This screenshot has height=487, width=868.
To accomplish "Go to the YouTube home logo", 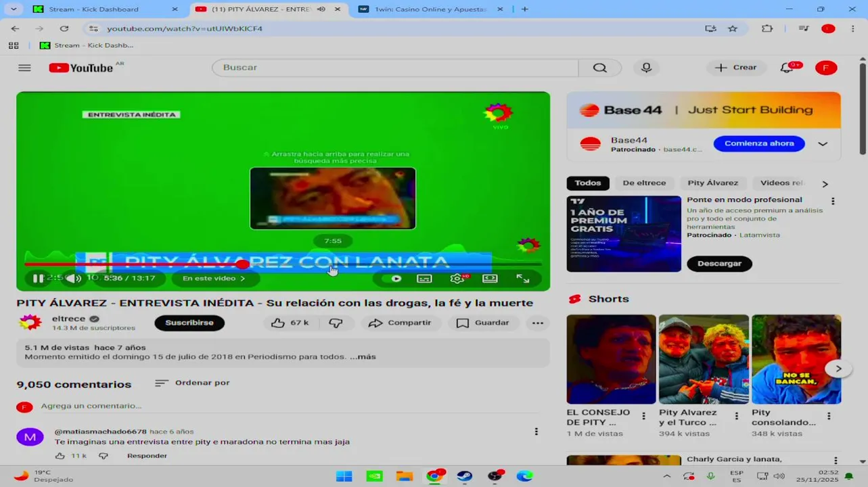I will pyautogui.click(x=81, y=68).
